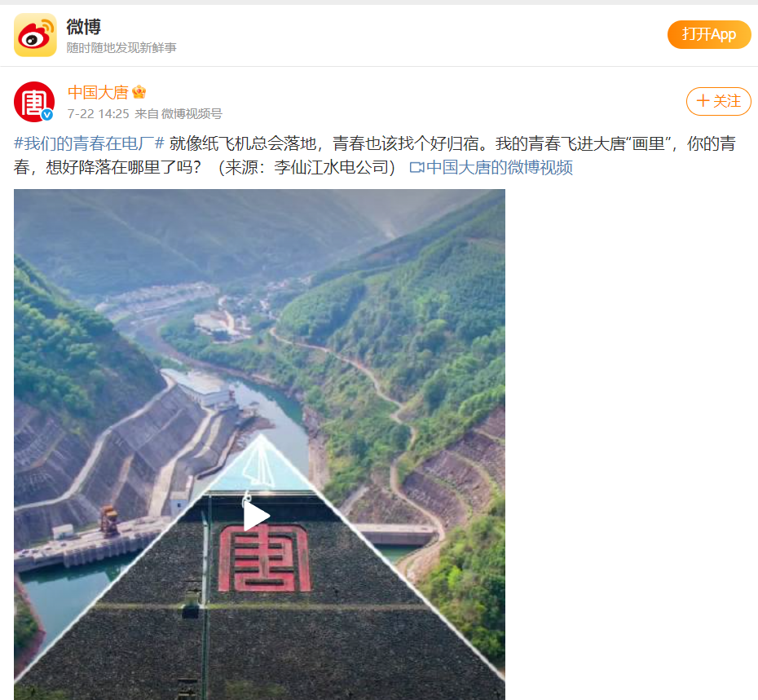
Task: Follow the account with +关注 button
Action: 718,102
